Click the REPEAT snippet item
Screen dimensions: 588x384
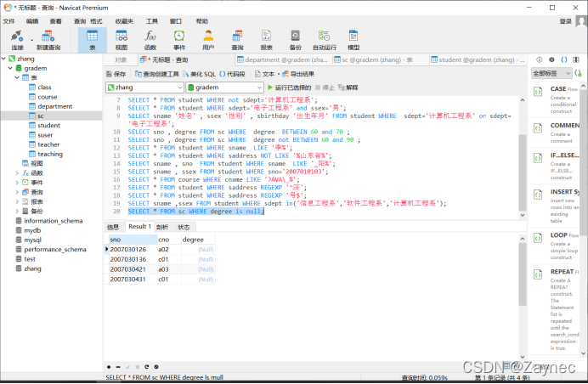557,310
